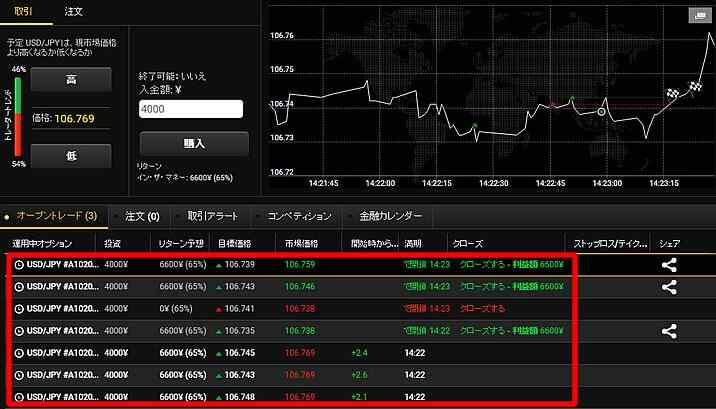Switch to the 注文 tab at top

(x=74, y=11)
